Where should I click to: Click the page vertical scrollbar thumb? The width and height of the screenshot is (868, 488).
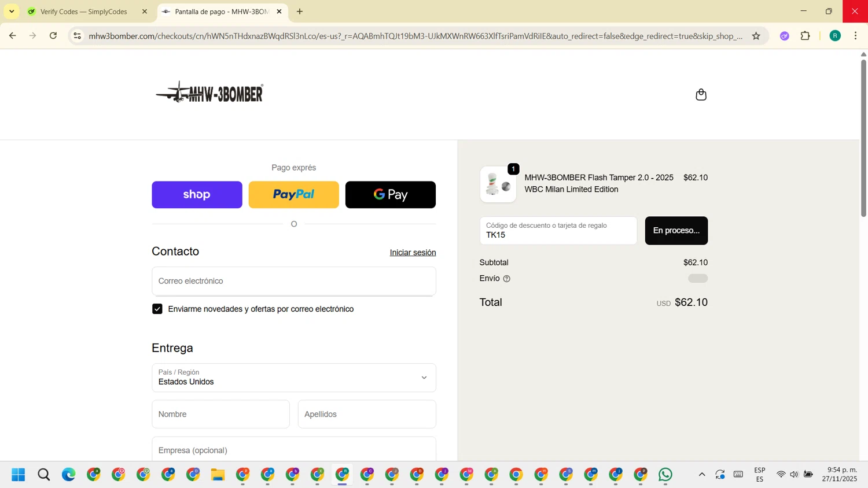click(863, 137)
